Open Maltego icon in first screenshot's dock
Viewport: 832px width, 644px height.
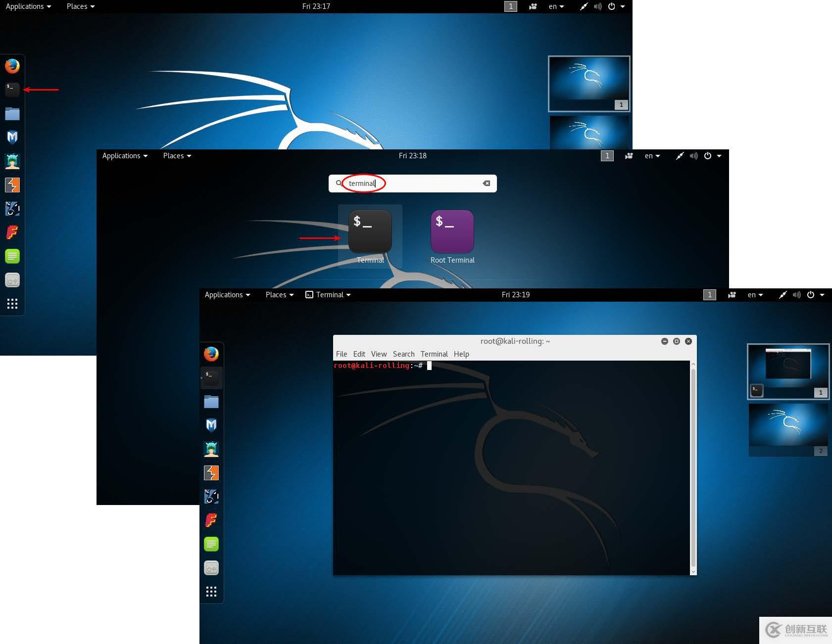click(x=12, y=209)
